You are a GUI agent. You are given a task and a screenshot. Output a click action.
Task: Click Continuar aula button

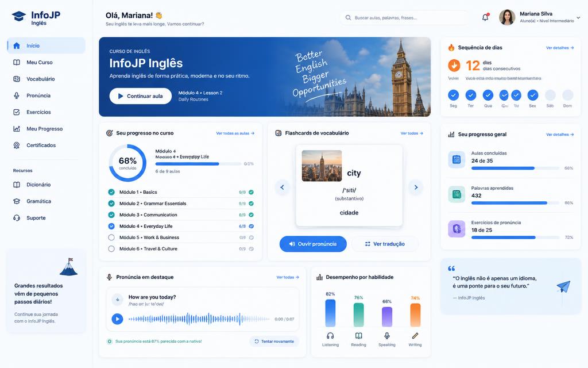(x=141, y=96)
